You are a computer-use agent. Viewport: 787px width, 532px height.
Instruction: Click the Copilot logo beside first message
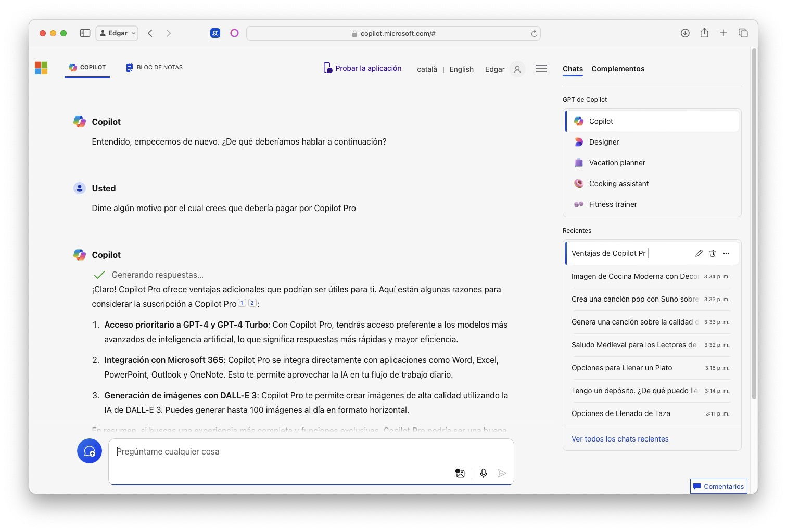tap(80, 122)
